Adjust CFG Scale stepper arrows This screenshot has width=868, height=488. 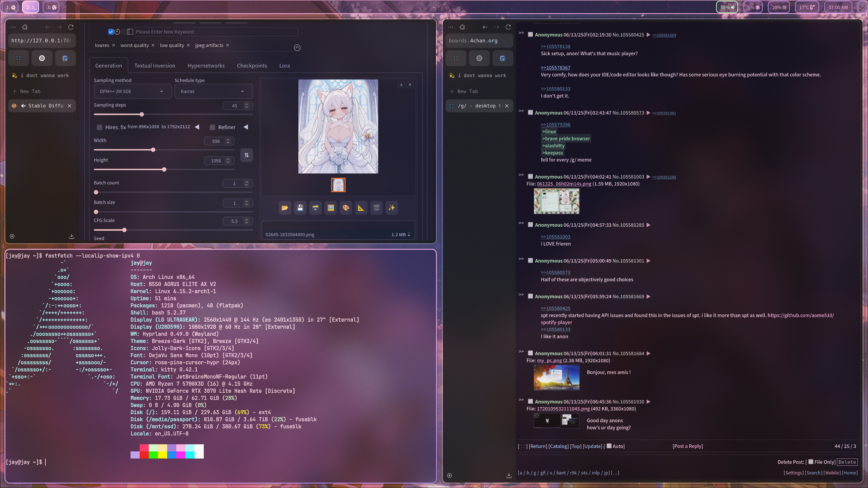pyautogui.click(x=246, y=221)
